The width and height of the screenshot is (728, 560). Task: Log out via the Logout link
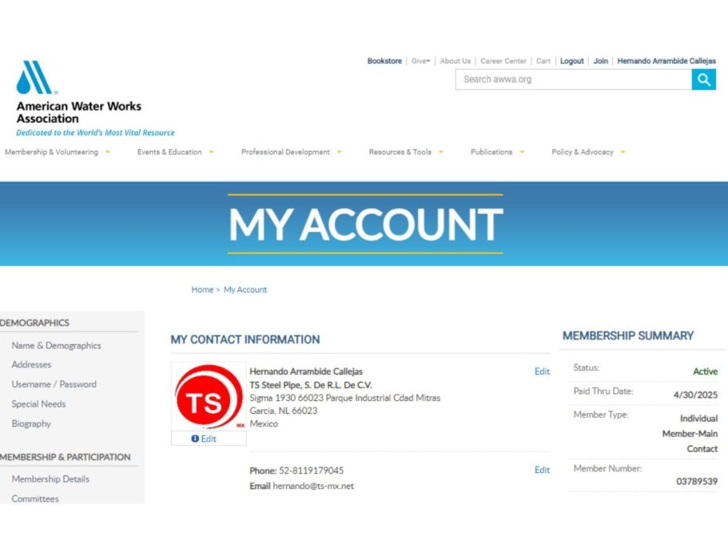[572, 61]
